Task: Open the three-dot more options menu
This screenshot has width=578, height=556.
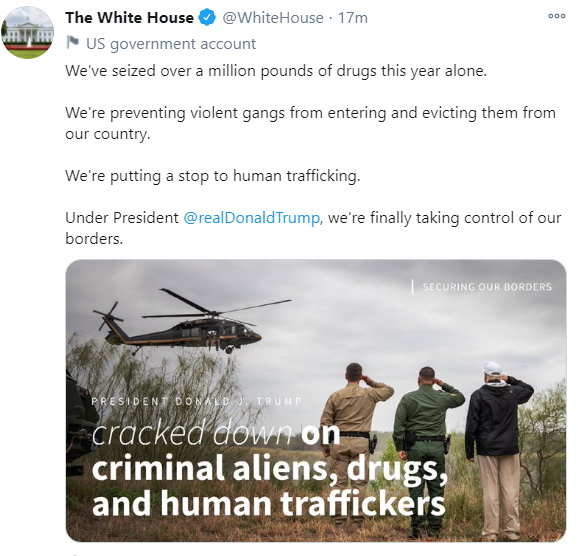Action: [557, 16]
